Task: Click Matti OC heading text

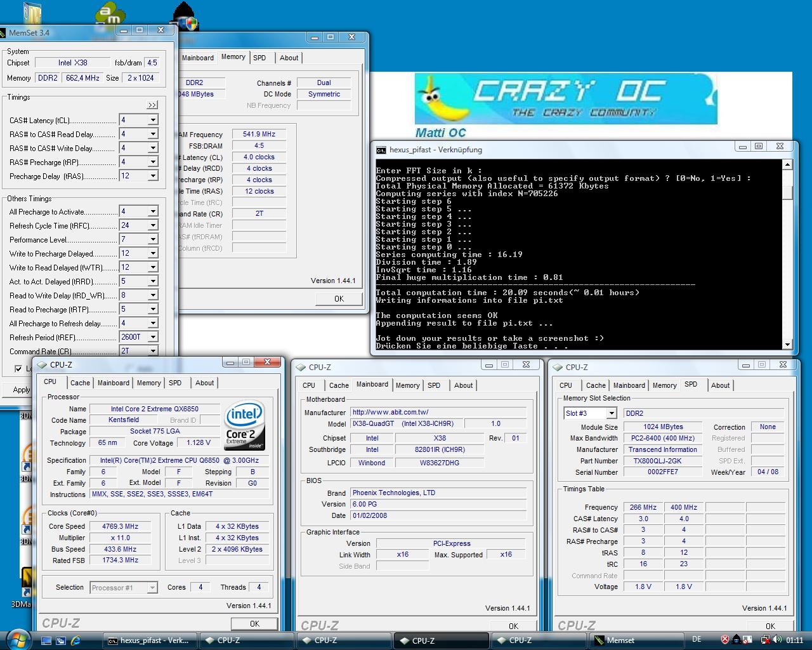Action: point(441,133)
